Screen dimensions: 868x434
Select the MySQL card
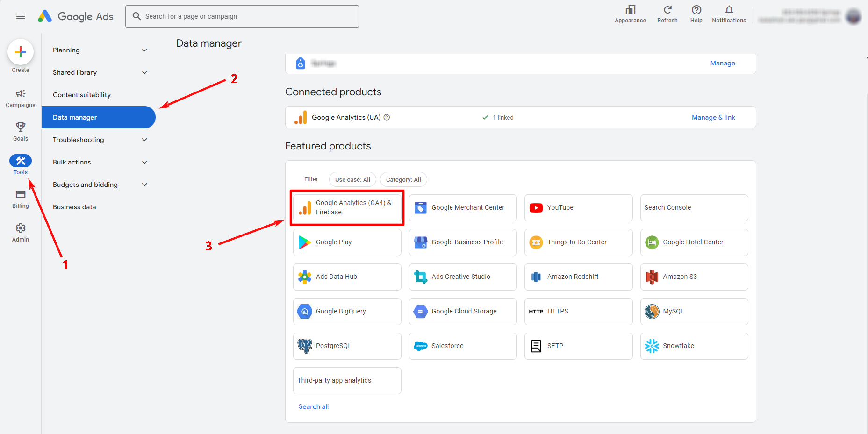(x=694, y=312)
